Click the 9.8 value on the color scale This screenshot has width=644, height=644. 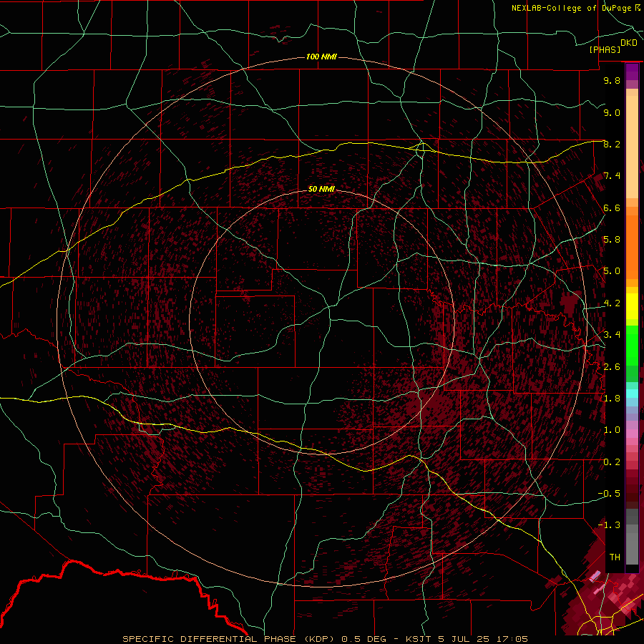click(612, 80)
